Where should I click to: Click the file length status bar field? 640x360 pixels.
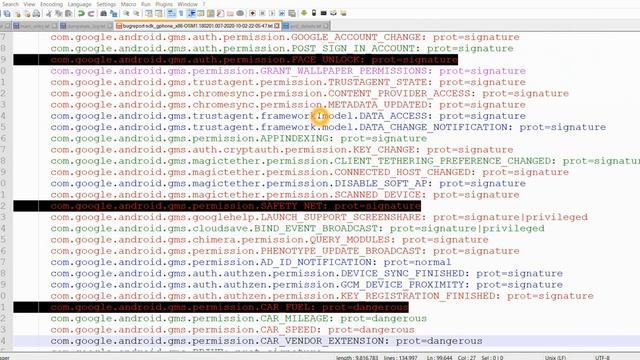pos(357,358)
